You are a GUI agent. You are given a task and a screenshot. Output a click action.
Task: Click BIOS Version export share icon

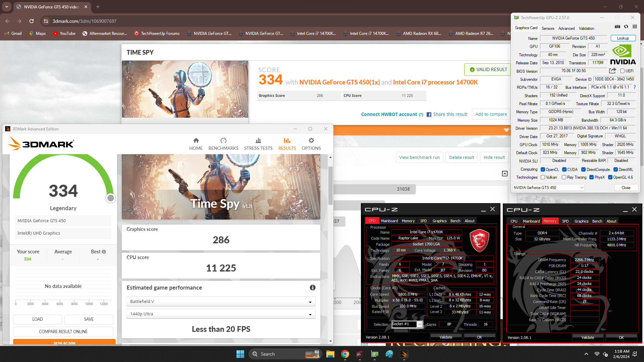pyautogui.click(x=612, y=71)
